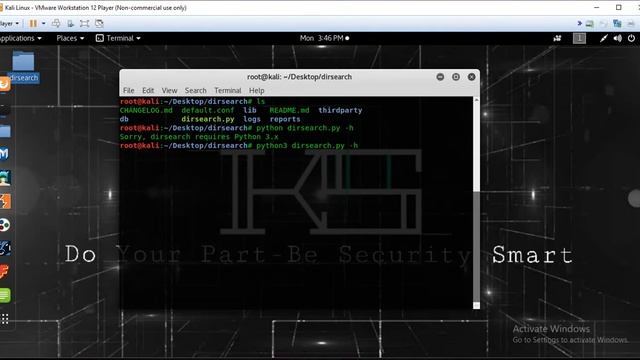640x360 pixels.
Task: Send Ctrl+Alt+Del to virtual machine
Action: point(56,23)
